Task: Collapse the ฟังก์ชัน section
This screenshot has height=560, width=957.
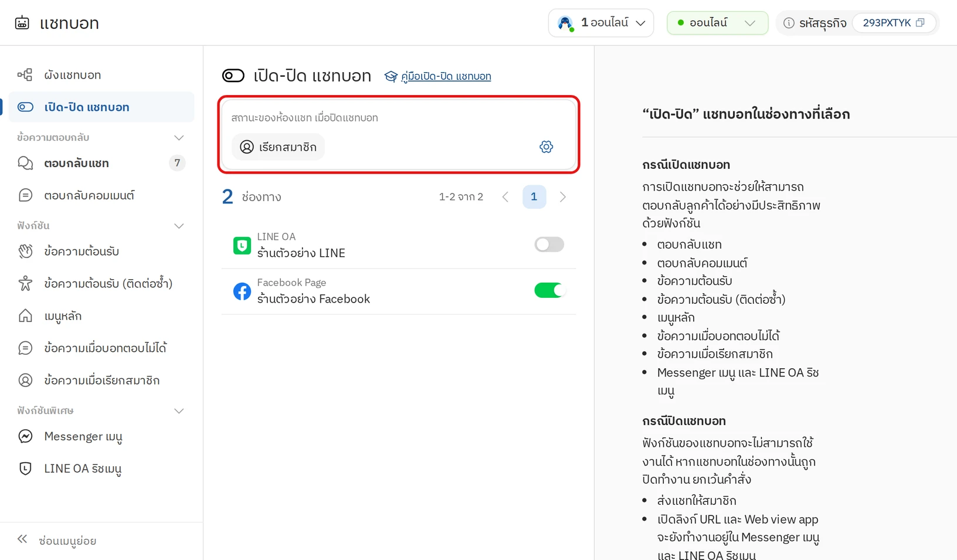Action: (x=179, y=226)
